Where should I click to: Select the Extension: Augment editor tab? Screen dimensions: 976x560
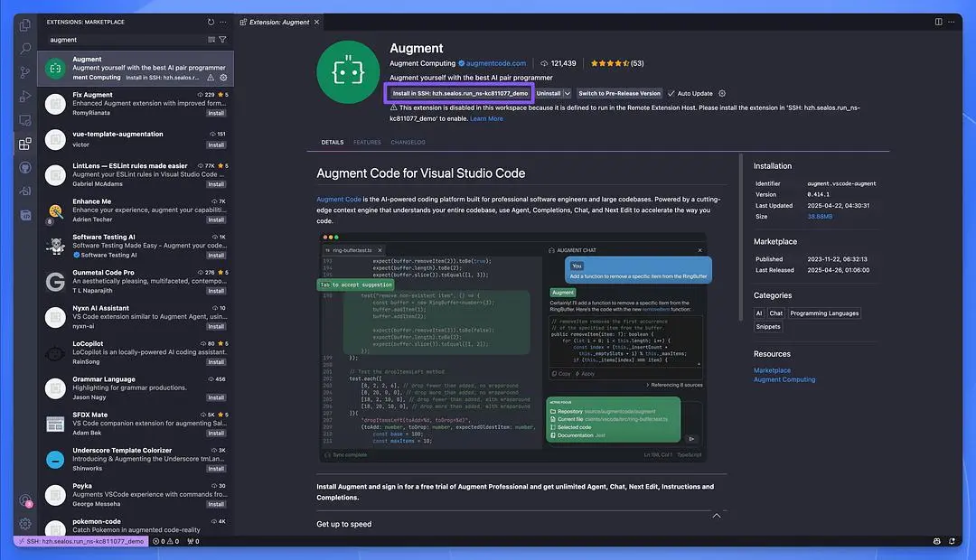pos(279,22)
